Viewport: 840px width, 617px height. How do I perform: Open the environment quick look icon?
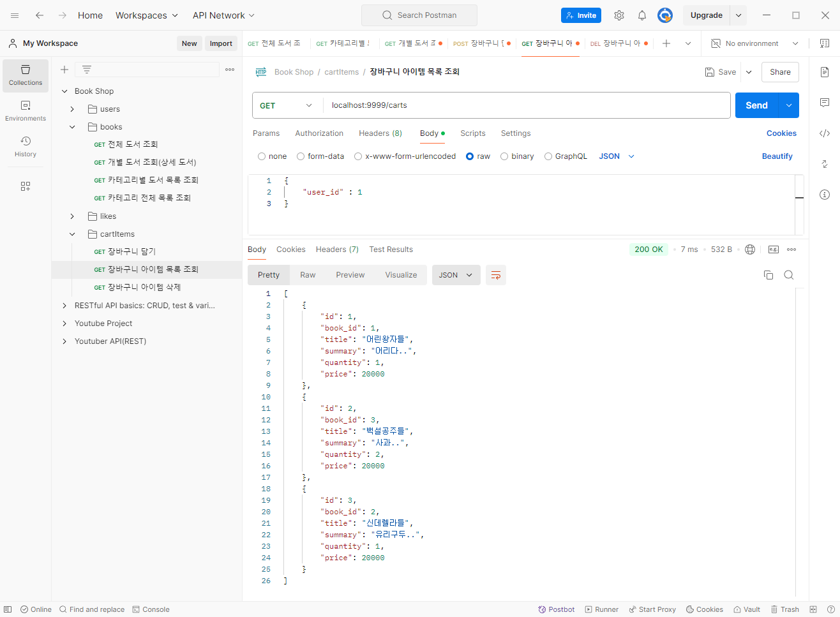point(825,43)
